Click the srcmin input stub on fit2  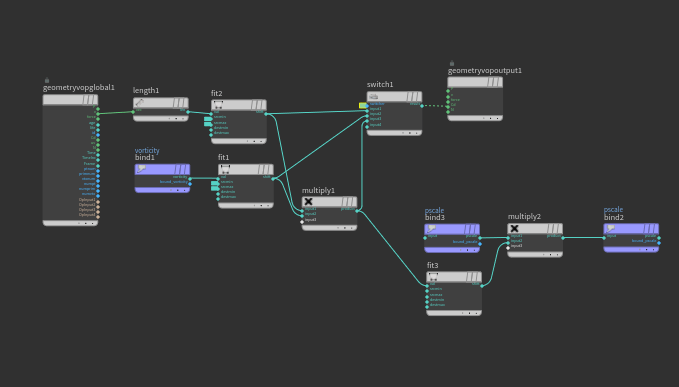(x=208, y=119)
